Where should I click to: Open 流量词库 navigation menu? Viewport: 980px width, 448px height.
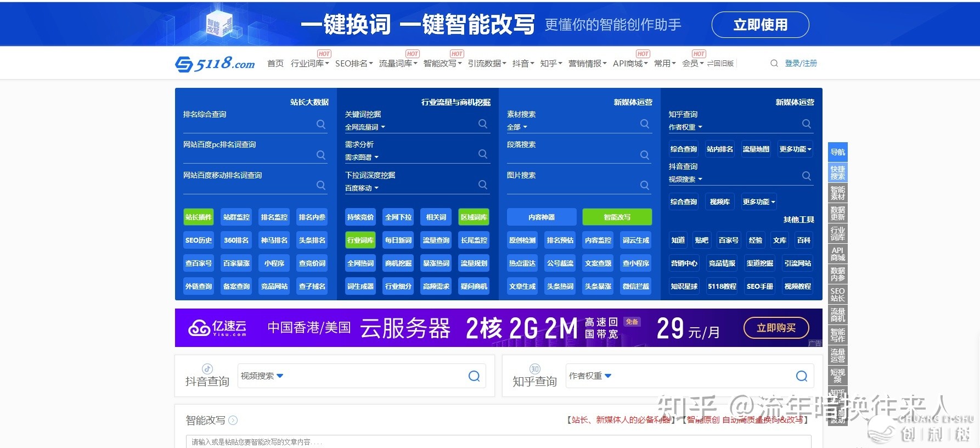[398, 63]
